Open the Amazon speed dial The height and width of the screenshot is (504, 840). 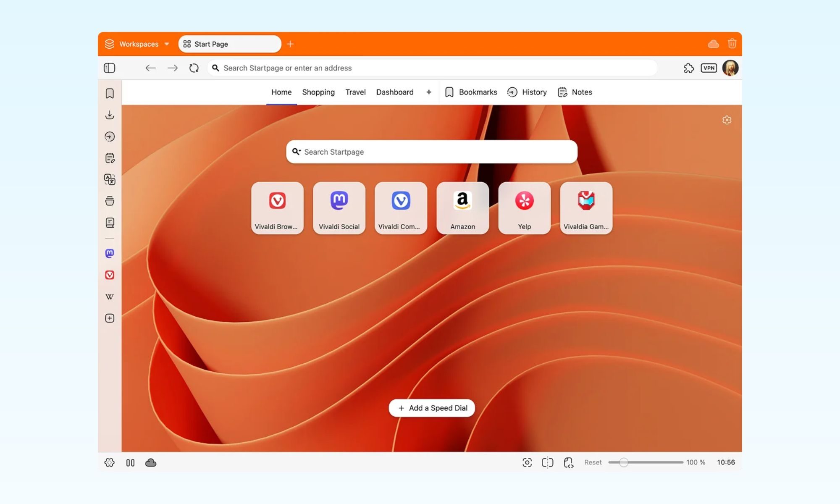click(462, 208)
